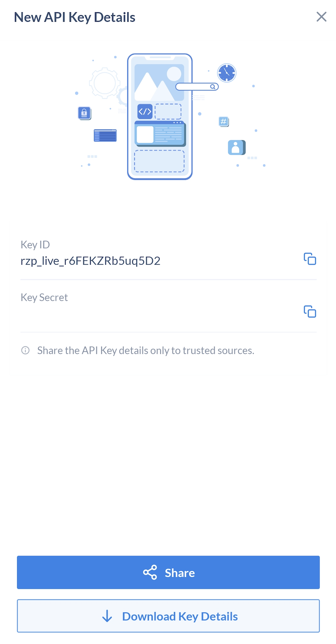Viewport: 336px width, 644px height.
Task: Click the code brackets icon on the phone
Action: (x=145, y=112)
